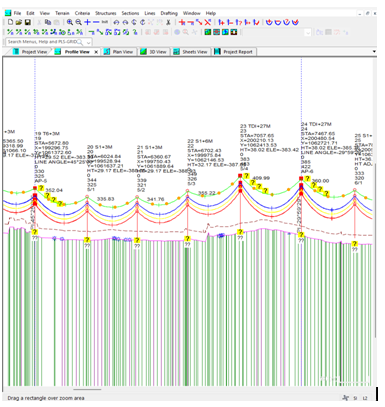The width and height of the screenshot is (385, 407).
Task: Open the Structures menu
Action: [106, 13]
